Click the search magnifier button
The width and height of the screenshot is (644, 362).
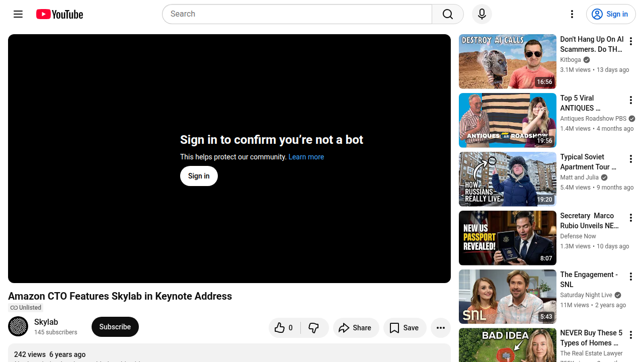[x=448, y=14]
